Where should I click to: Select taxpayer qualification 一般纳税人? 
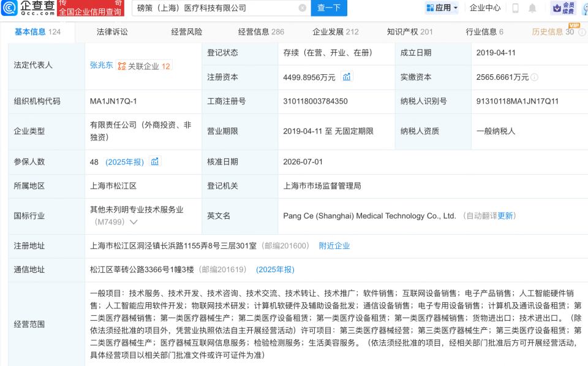(496, 131)
